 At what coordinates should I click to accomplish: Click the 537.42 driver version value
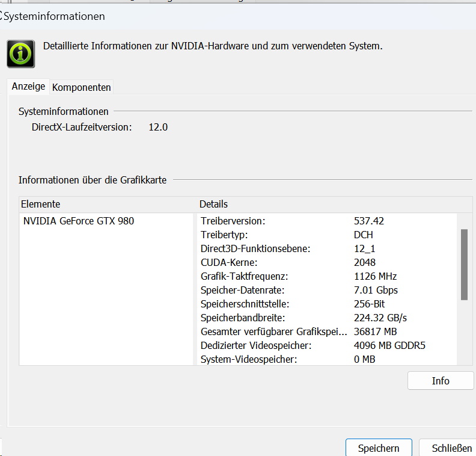pos(369,221)
